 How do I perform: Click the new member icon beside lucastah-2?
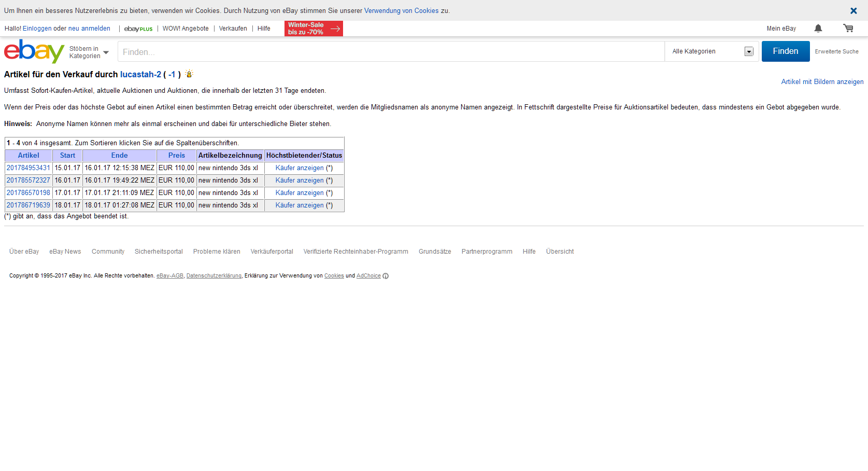point(189,74)
